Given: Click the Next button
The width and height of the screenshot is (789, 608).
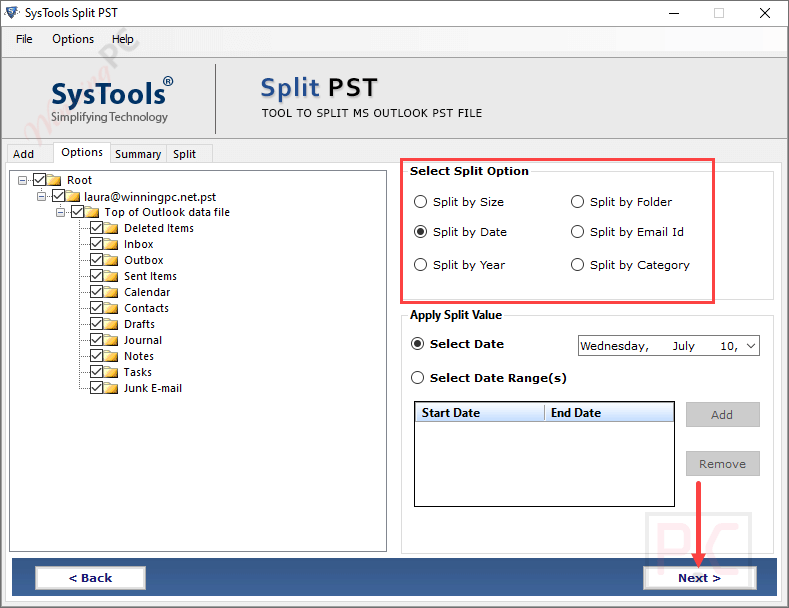Looking at the screenshot, I should 699,578.
